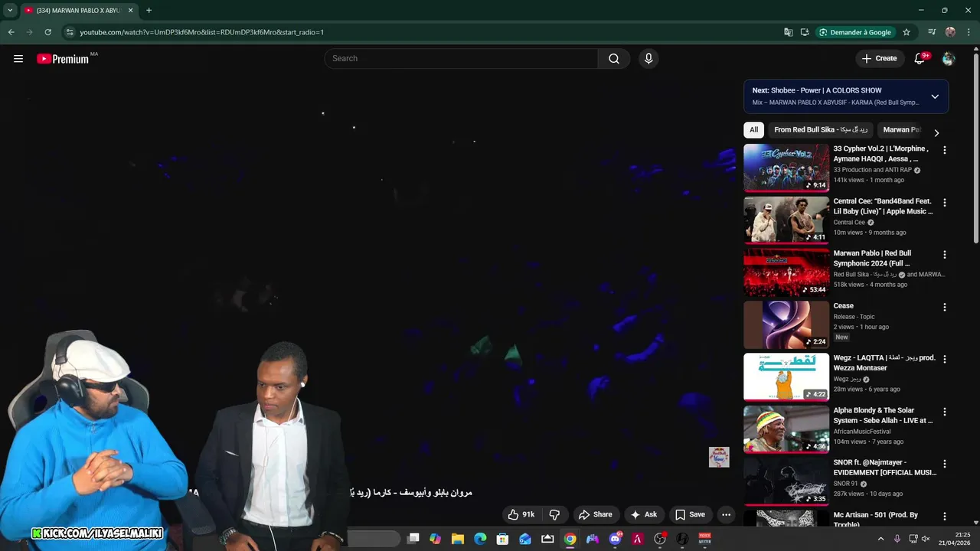Open a new browser tab
980x551 pixels.
149,11
